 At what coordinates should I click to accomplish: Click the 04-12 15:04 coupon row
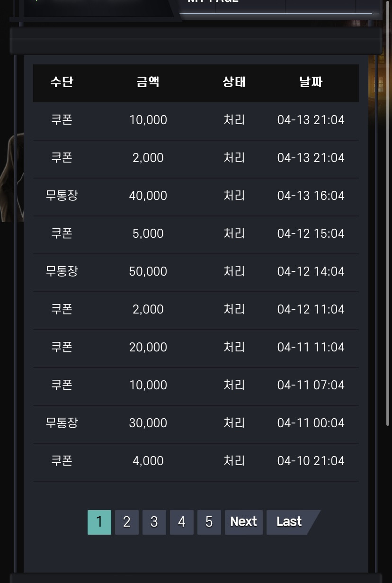click(196, 233)
